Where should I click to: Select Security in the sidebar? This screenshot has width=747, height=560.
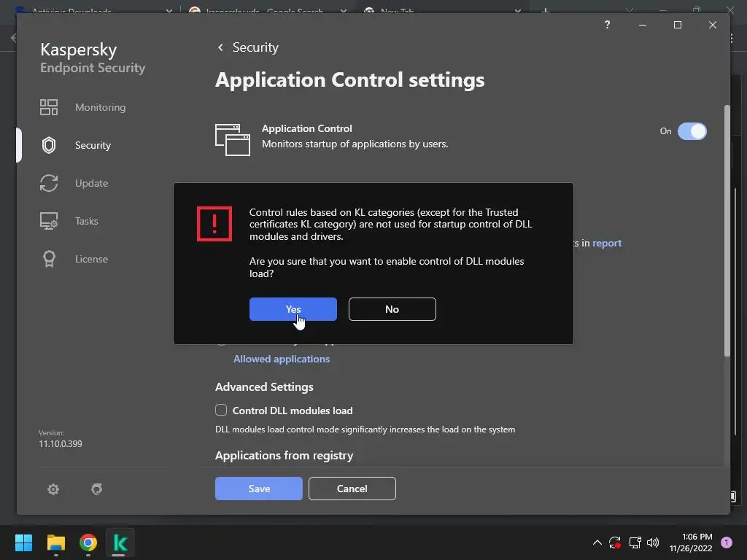click(x=93, y=145)
